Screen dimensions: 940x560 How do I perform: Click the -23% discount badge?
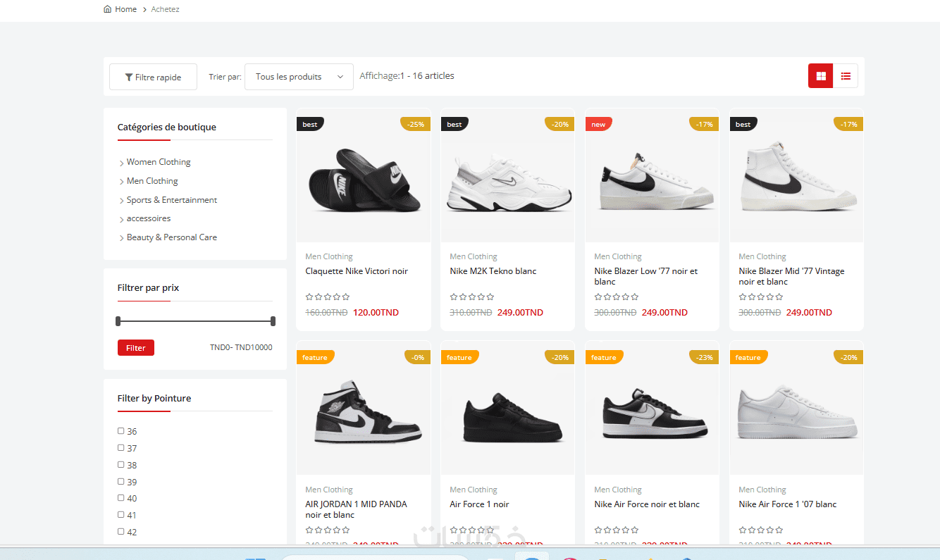coord(704,357)
